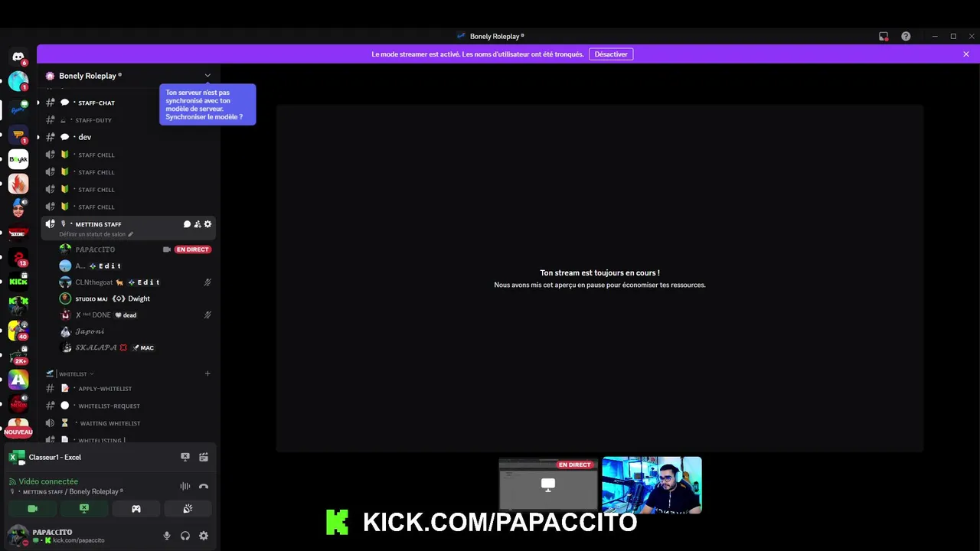Screen dimensions: 980x551
Task: Click Désactiver streamer mode button
Action: coord(611,54)
